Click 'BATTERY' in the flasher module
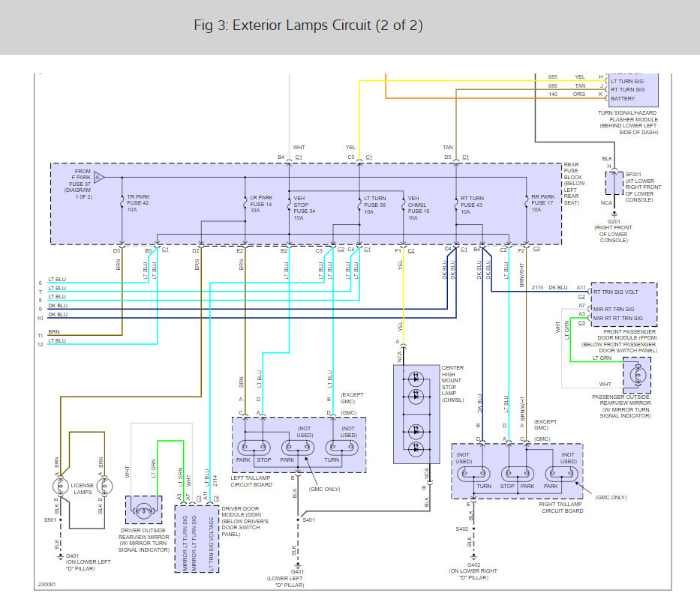700x611 pixels. (x=623, y=98)
